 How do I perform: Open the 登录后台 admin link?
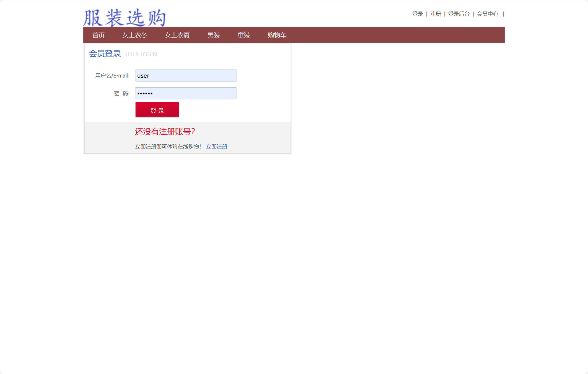click(459, 14)
